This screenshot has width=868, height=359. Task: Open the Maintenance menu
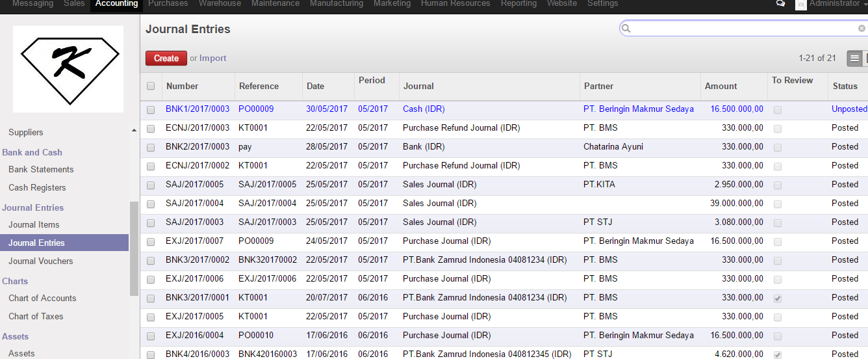coord(275,4)
